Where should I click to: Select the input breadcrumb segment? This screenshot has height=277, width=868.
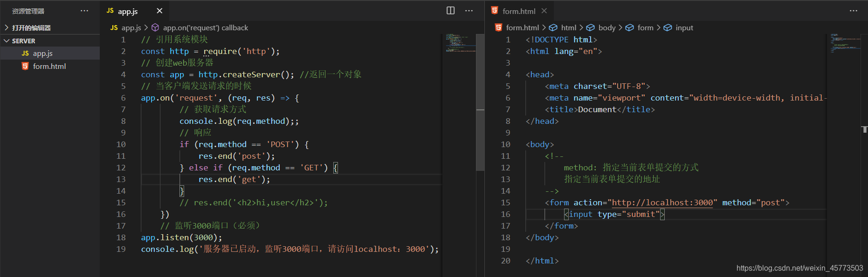[684, 28]
